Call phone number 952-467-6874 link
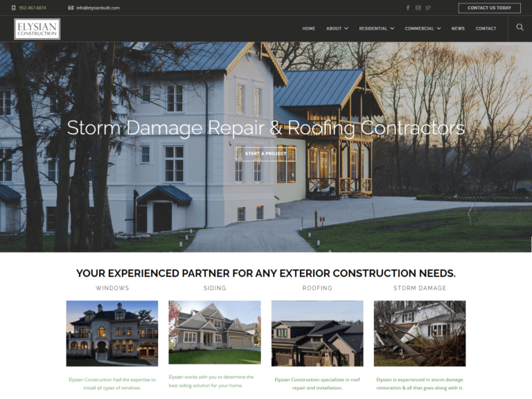 pos(33,8)
